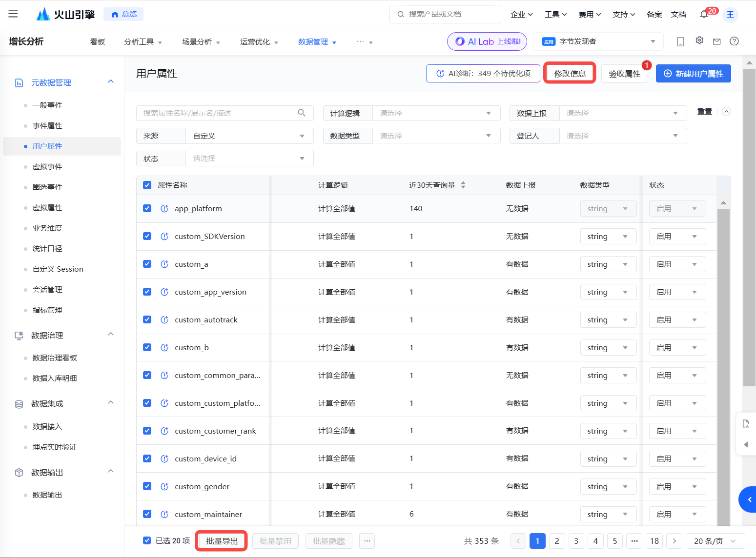Click the previous pagination page arrow
756x558 pixels.
click(518, 541)
